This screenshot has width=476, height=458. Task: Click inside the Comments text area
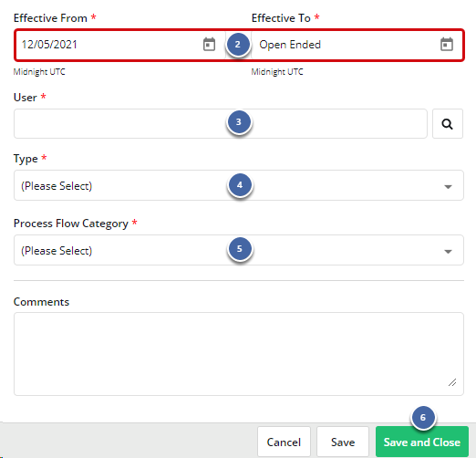[x=239, y=354]
